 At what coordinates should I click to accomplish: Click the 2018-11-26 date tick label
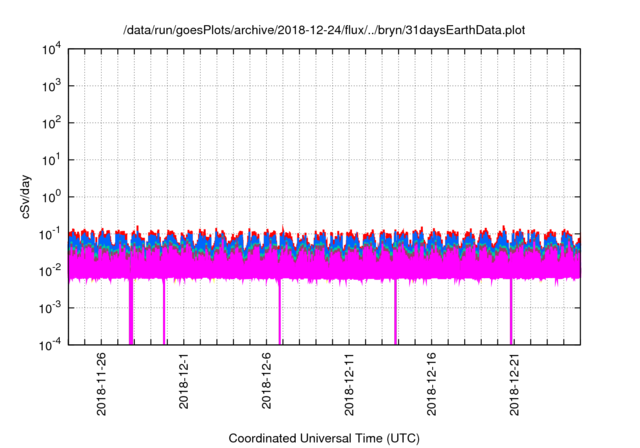pos(101,384)
